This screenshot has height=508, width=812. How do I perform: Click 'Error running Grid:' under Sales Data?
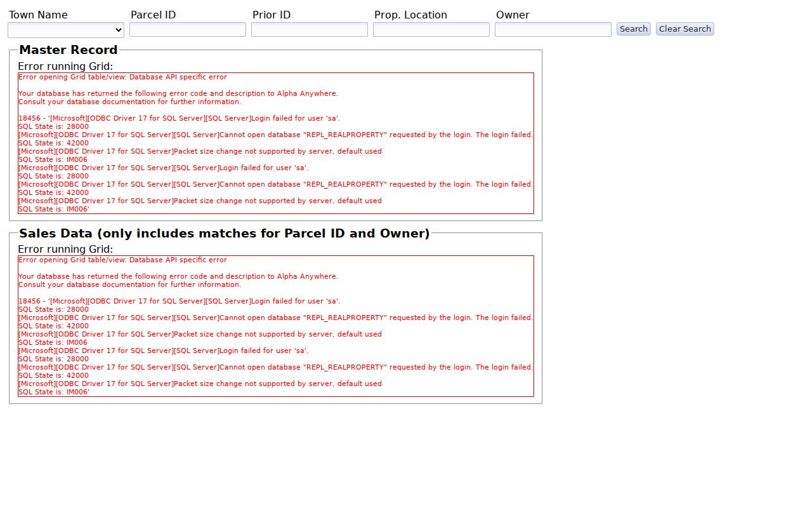click(x=65, y=249)
